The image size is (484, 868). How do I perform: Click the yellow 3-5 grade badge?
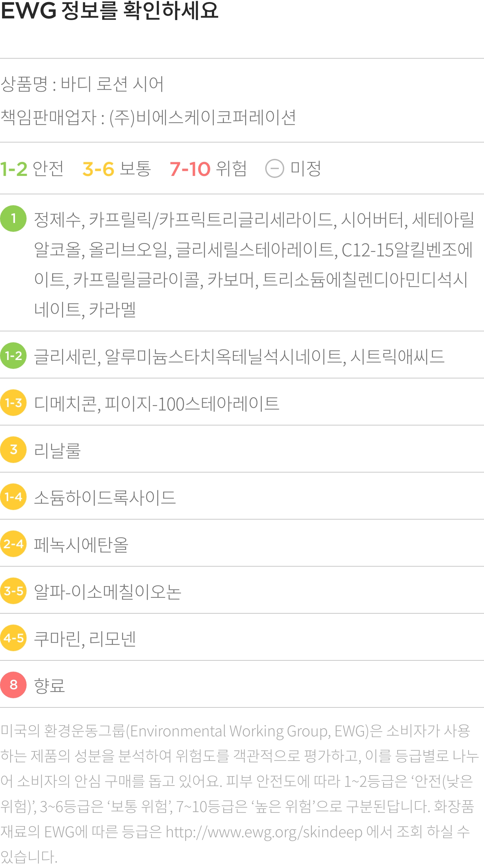click(x=13, y=591)
